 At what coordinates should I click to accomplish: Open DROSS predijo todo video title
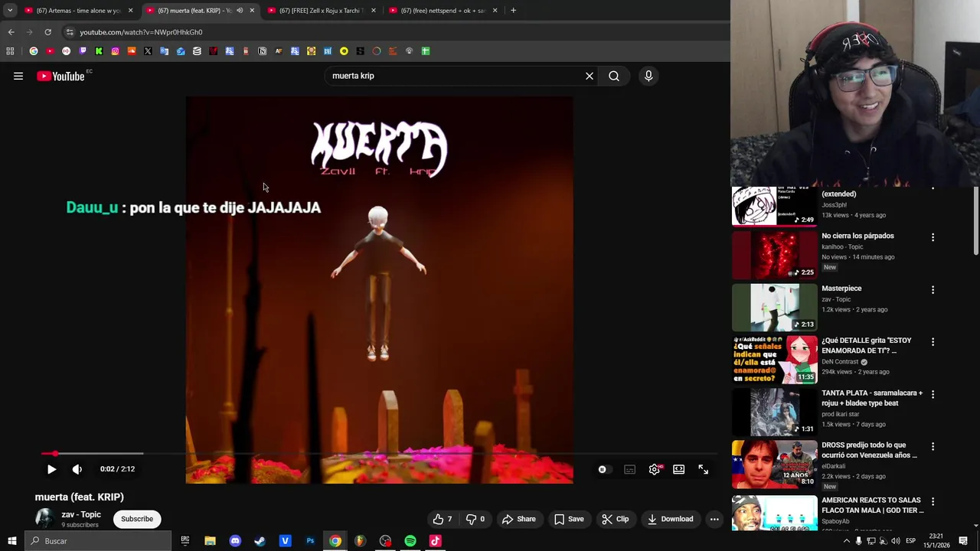coord(869,450)
